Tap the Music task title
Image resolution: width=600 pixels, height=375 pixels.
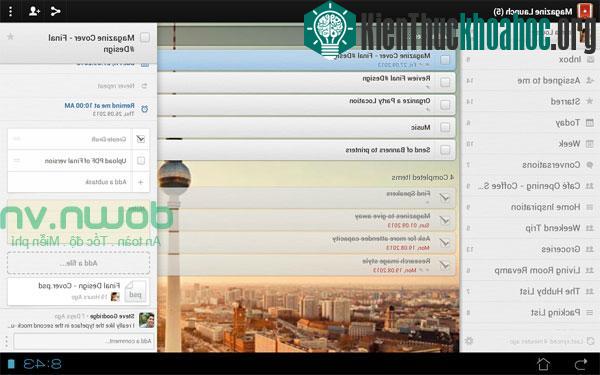tap(421, 127)
